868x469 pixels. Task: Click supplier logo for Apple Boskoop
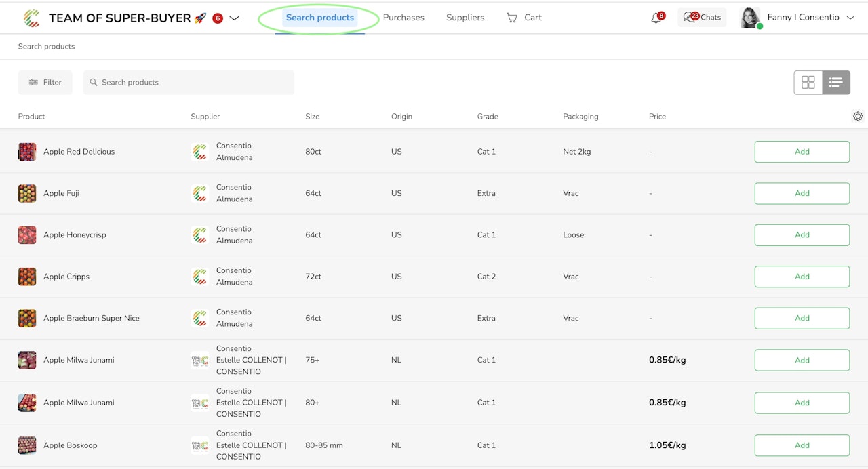point(200,445)
